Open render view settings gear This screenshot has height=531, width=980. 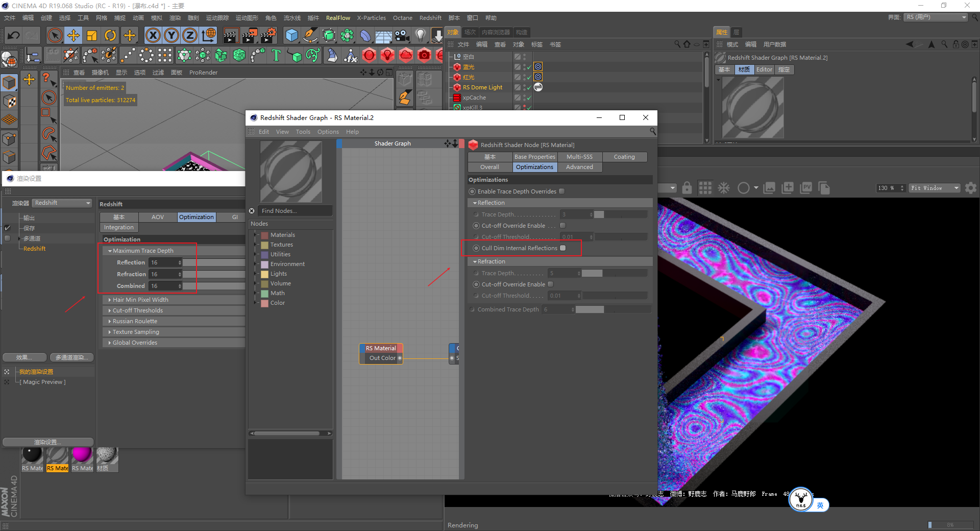pos(970,188)
